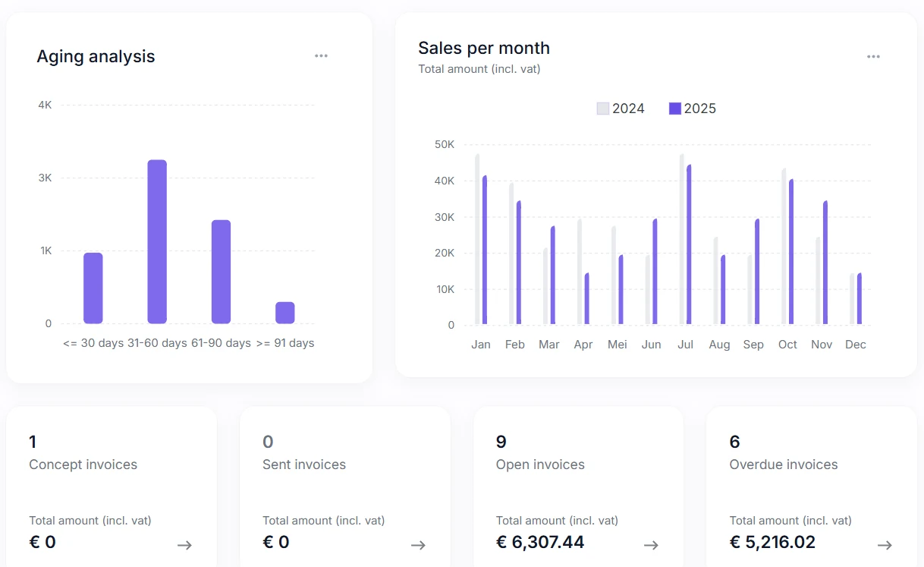Click the 2024 bar for Oct
Image resolution: width=924 pixels, height=567 pixels.
pos(784,247)
